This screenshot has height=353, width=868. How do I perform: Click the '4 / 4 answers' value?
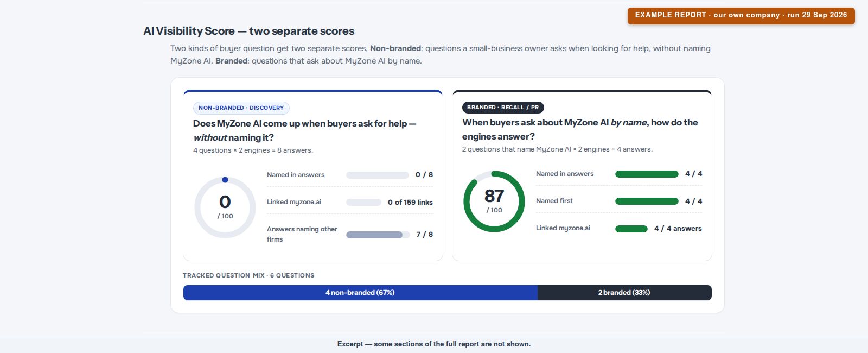(678, 229)
